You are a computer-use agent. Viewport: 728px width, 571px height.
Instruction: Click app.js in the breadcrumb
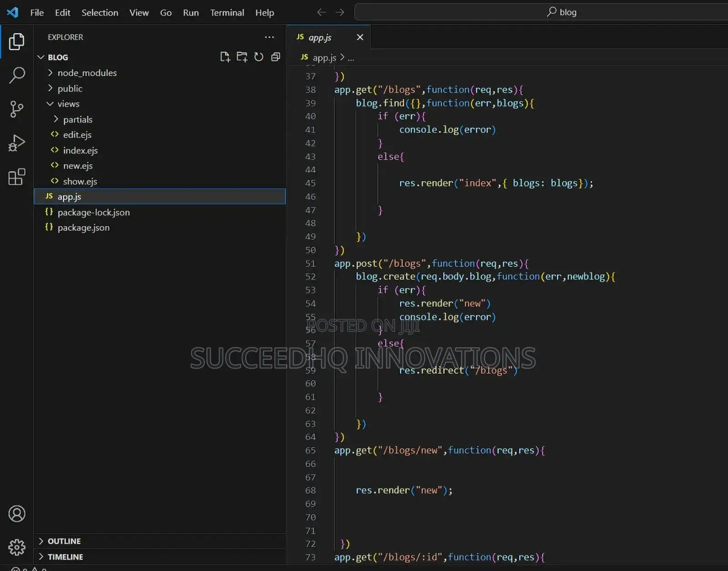pyautogui.click(x=324, y=58)
